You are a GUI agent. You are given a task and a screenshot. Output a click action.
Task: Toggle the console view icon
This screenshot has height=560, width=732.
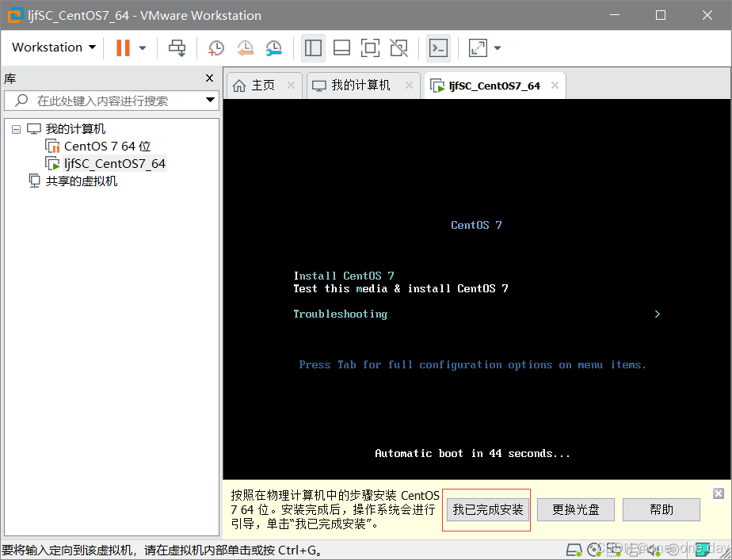tap(438, 48)
